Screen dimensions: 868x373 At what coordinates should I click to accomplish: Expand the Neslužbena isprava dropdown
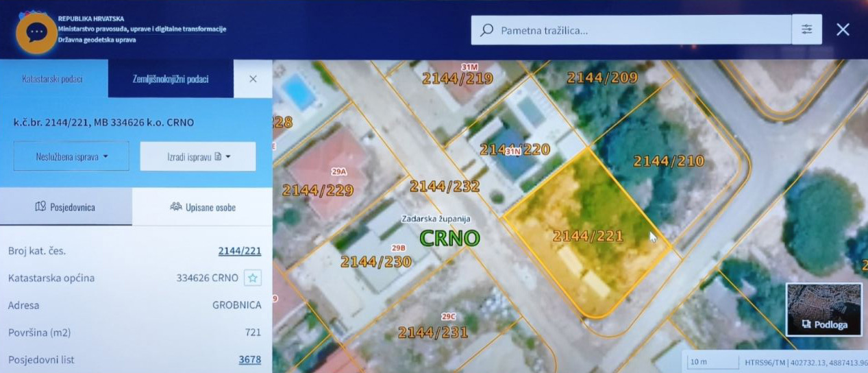71,156
